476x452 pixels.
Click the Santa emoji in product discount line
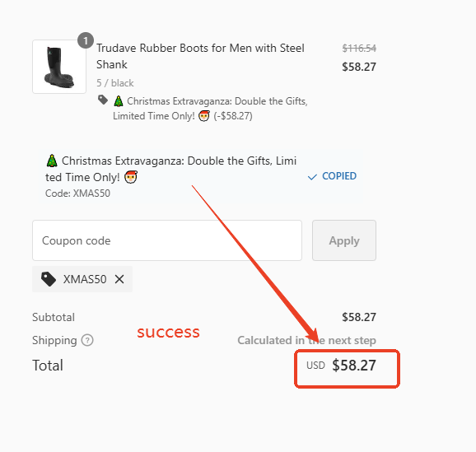click(x=204, y=116)
